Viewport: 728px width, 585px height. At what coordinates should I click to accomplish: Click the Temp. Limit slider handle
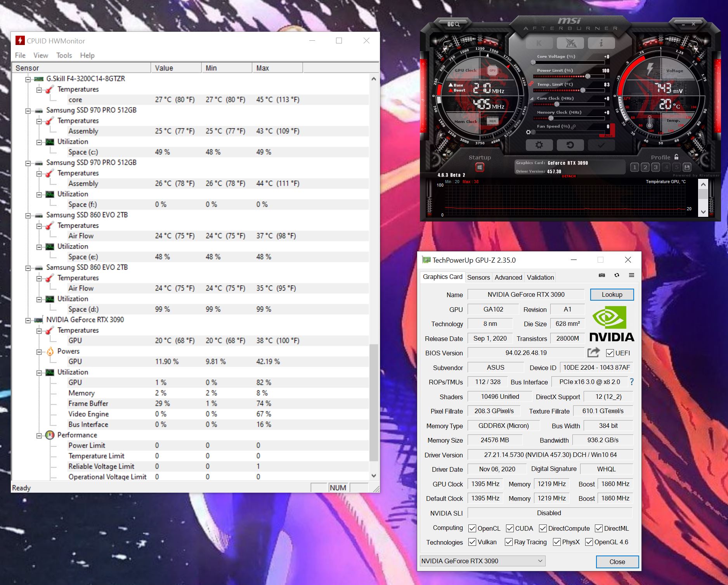tap(582, 90)
